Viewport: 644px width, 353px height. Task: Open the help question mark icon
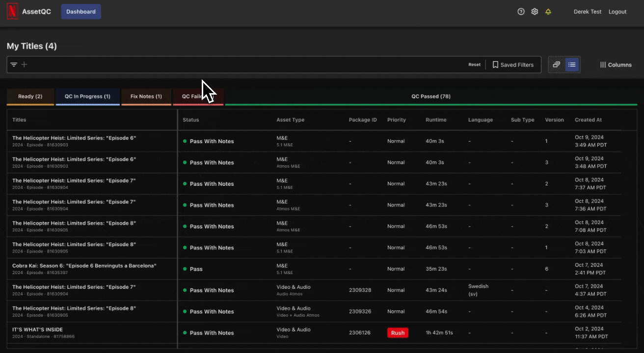click(521, 12)
